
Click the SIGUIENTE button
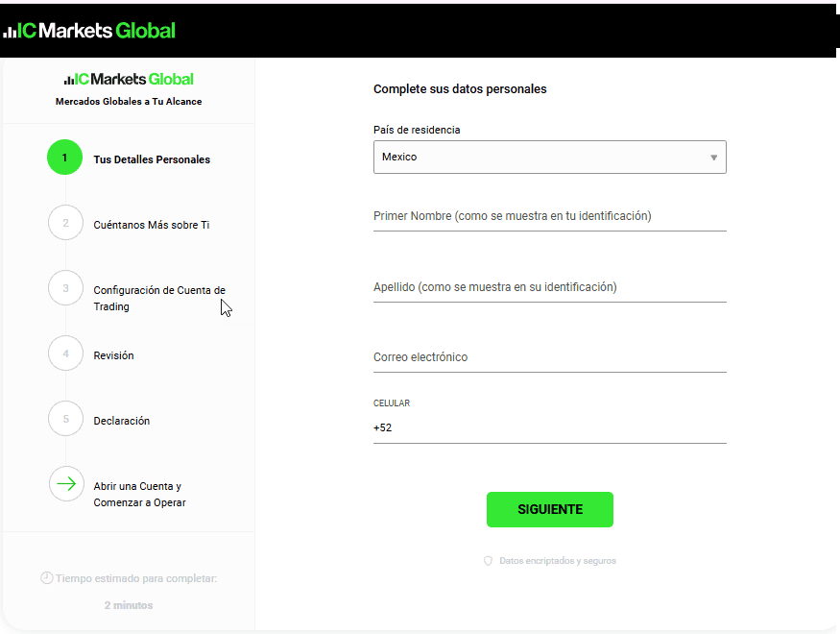[550, 509]
